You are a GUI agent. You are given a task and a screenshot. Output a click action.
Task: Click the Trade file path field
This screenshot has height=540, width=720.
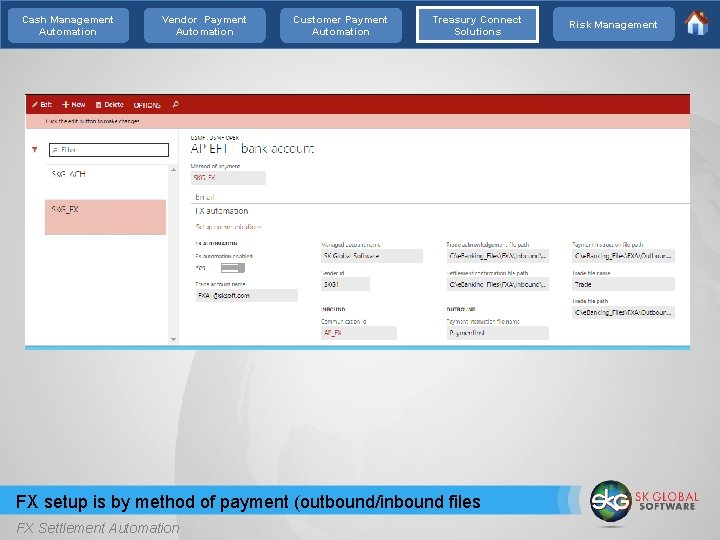[623, 312]
